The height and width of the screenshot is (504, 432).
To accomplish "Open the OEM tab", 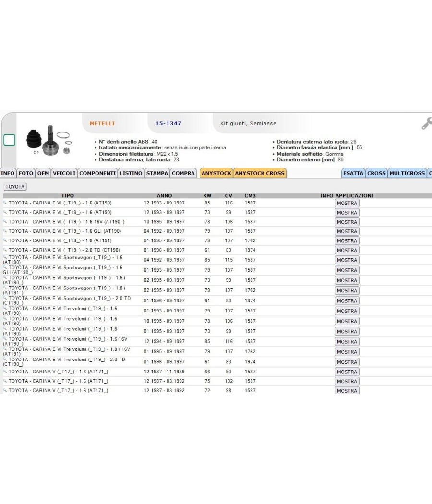I will click(43, 173).
